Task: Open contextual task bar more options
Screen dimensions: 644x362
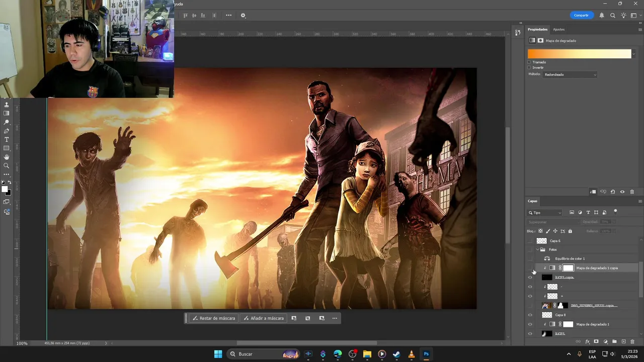Action: click(335, 318)
